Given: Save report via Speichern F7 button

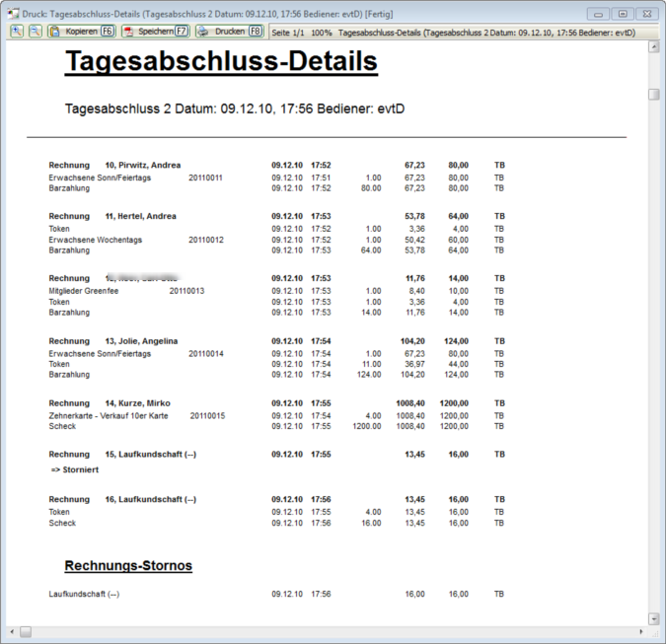Looking at the screenshot, I should pos(156,32).
